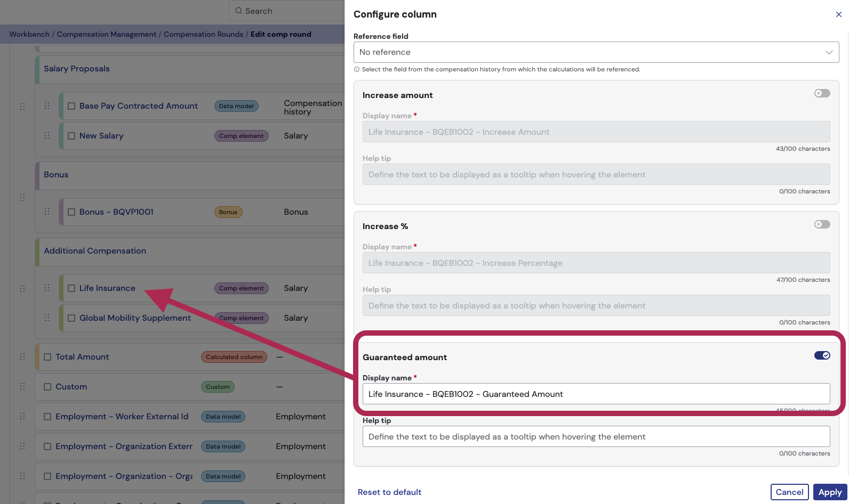Click drag handle beside New Salary row
Screen dimensions: 849x504
click(x=47, y=136)
